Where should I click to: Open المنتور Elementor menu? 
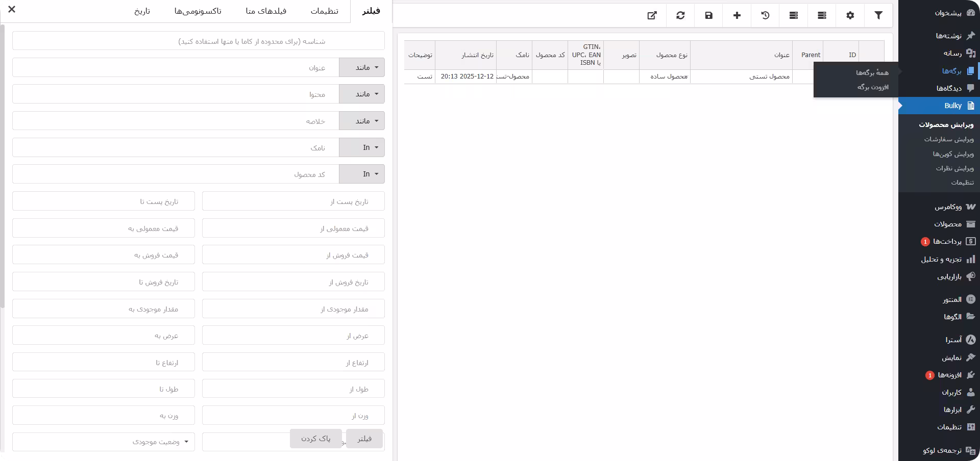pos(939,299)
